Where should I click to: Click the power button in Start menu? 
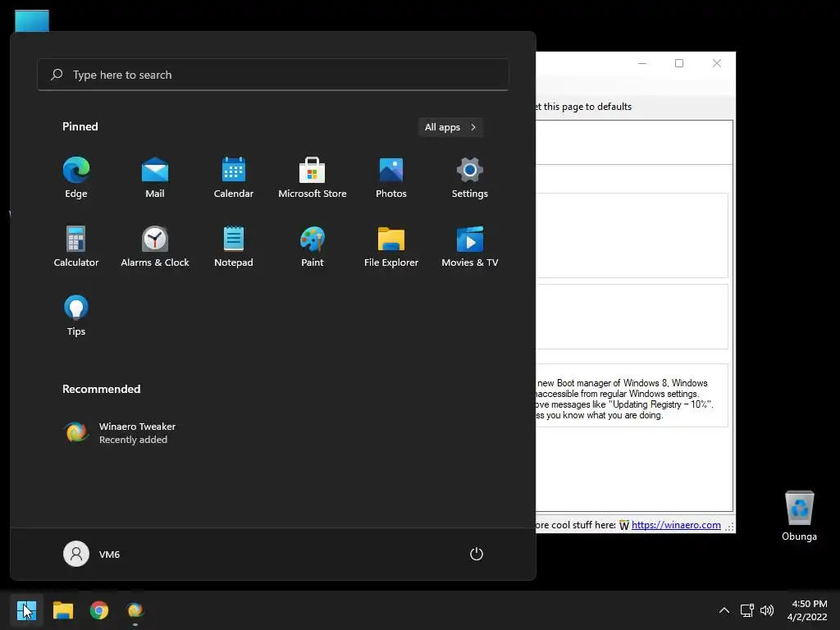477,554
